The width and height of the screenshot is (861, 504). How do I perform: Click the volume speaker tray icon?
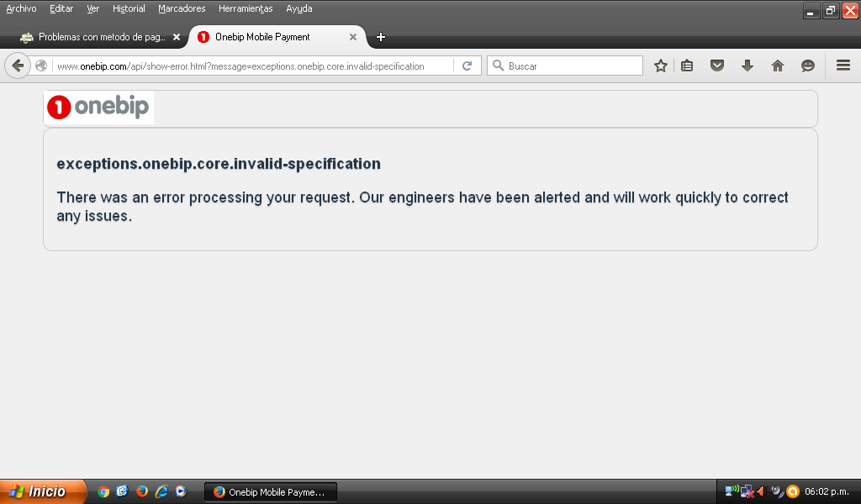coord(762,491)
